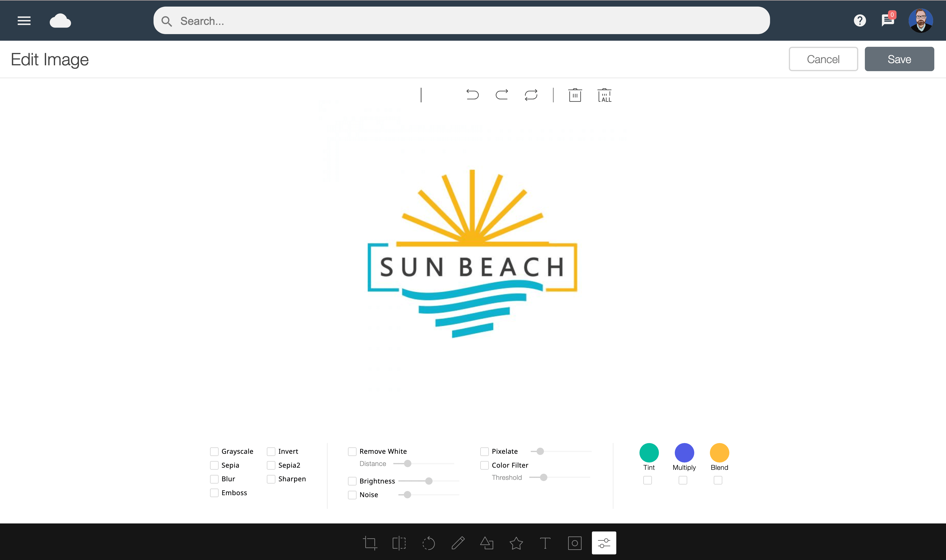Screen dimensions: 946x560
Task: Enable the Blur filter
Action: coord(214,479)
